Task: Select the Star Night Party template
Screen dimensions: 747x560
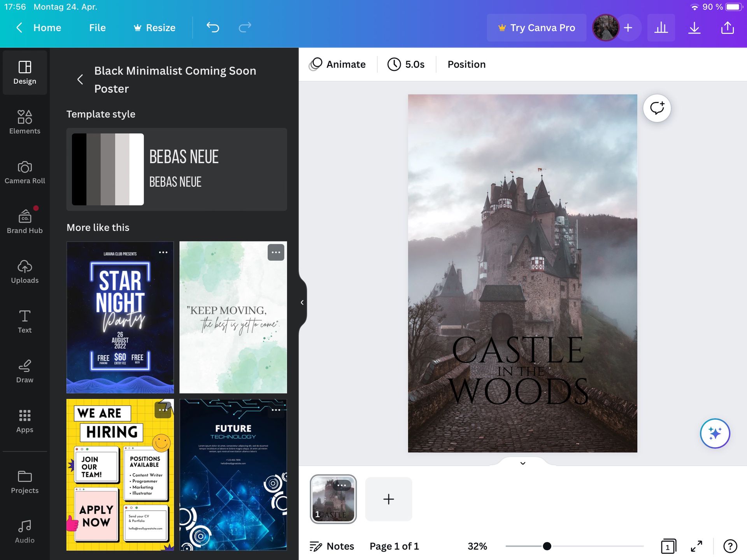Action: click(120, 317)
